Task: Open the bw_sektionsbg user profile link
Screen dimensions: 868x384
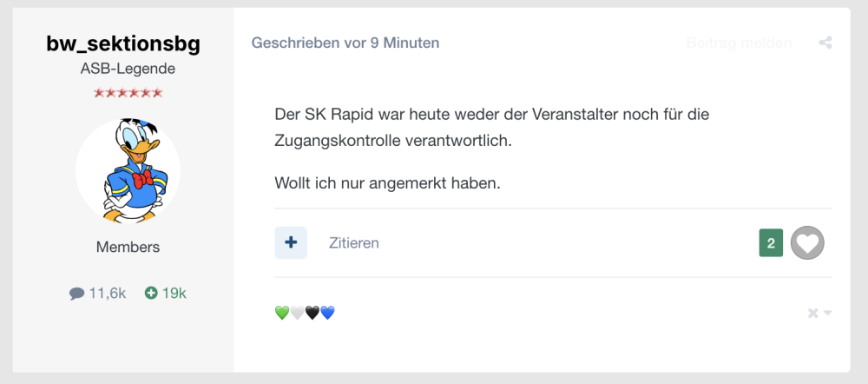Action: (x=123, y=43)
